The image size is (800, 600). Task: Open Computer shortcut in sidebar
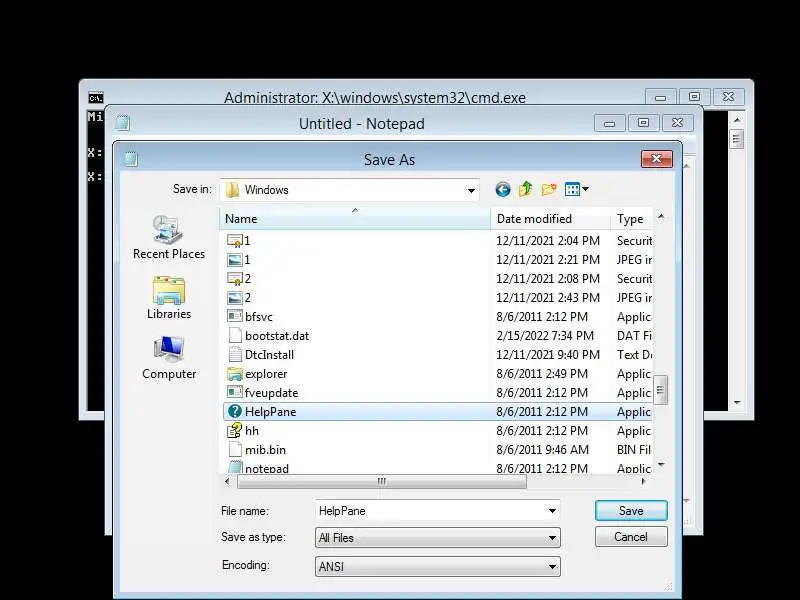pos(169,358)
